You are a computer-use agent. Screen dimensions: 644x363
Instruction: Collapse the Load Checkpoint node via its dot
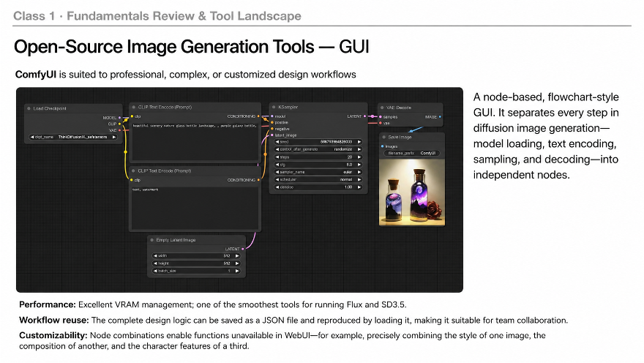point(29,108)
